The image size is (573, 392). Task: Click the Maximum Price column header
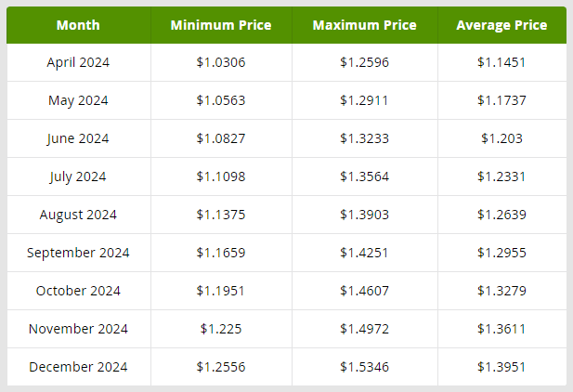coord(364,25)
